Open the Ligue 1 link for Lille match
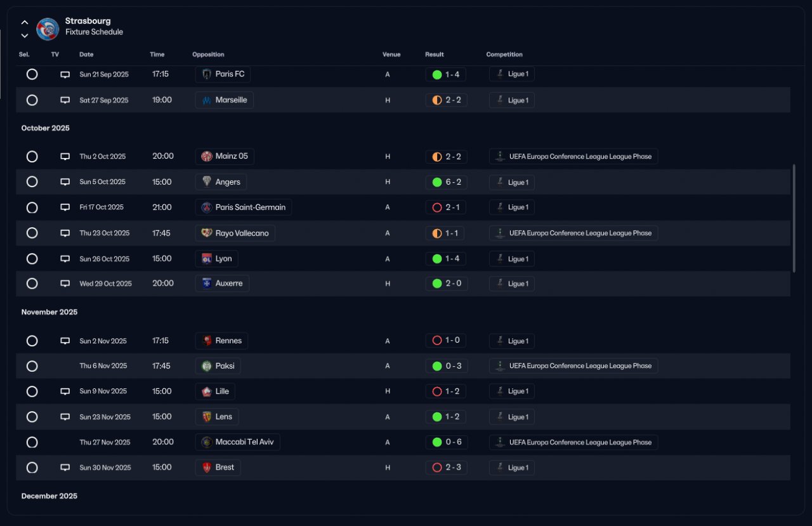This screenshot has width=812, height=526. click(x=512, y=391)
